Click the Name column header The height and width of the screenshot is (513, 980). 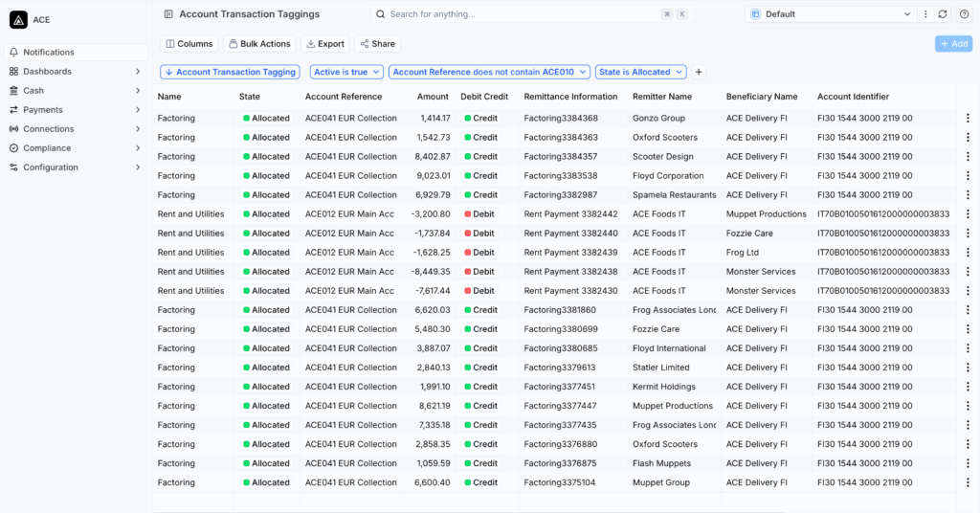pos(169,97)
